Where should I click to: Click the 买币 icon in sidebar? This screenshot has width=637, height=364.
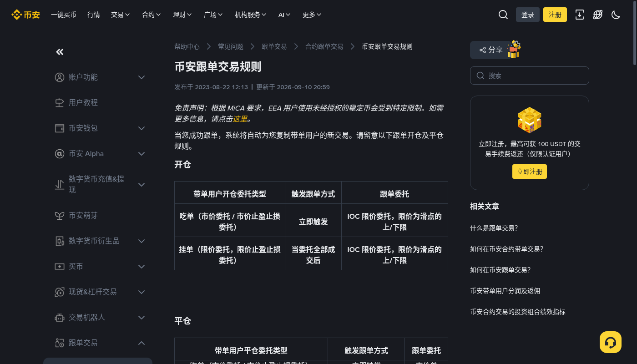tap(60, 267)
